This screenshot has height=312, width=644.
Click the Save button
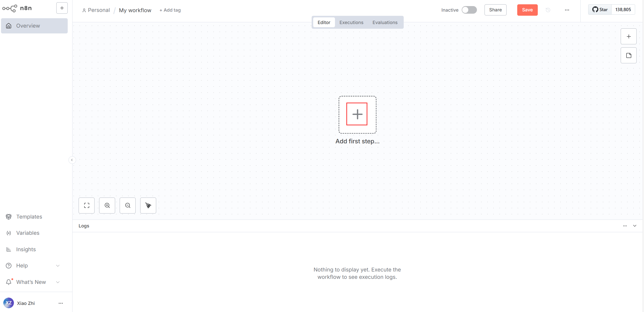click(x=527, y=10)
